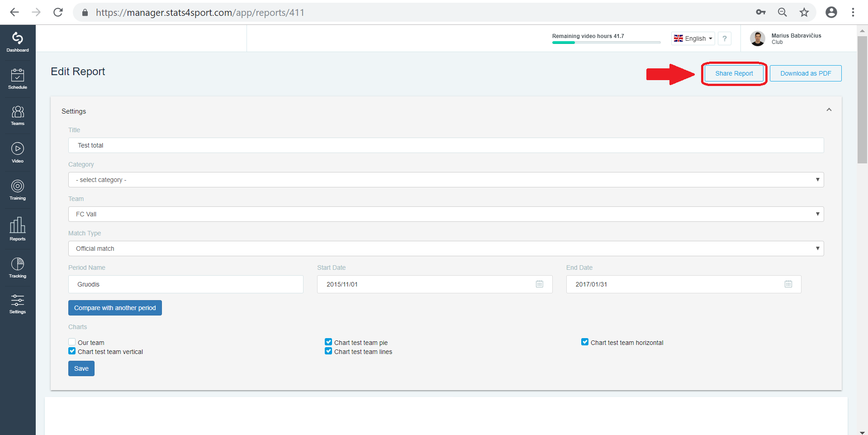This screenshot has height=435, width=868.
Task: Bookmark this page with the star icon
Action: click(x=804, y=12)
